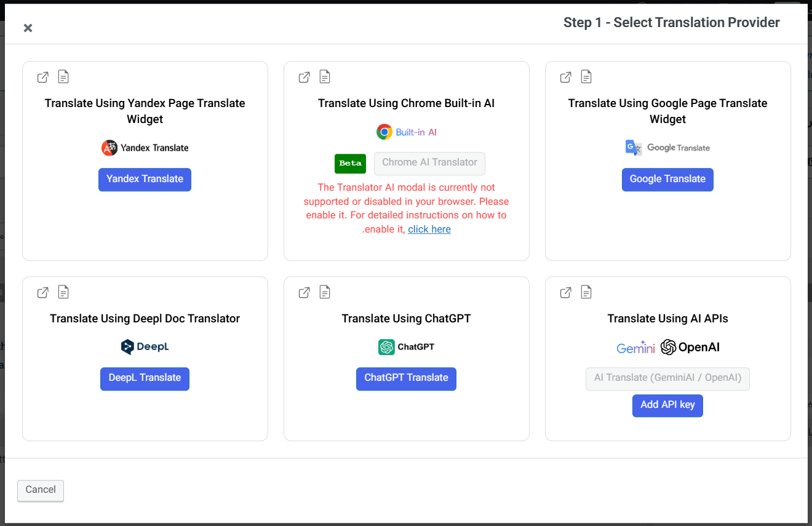
Task: Click external link icon in Deepl card
Action: point(43,292)
